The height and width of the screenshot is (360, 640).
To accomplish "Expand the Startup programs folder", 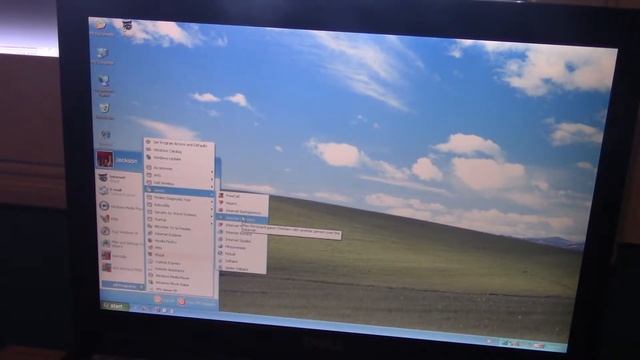I will click(180, 220).
